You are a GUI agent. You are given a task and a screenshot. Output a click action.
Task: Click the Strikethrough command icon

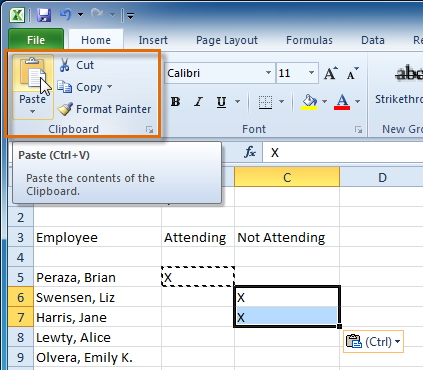coord(409,73)
